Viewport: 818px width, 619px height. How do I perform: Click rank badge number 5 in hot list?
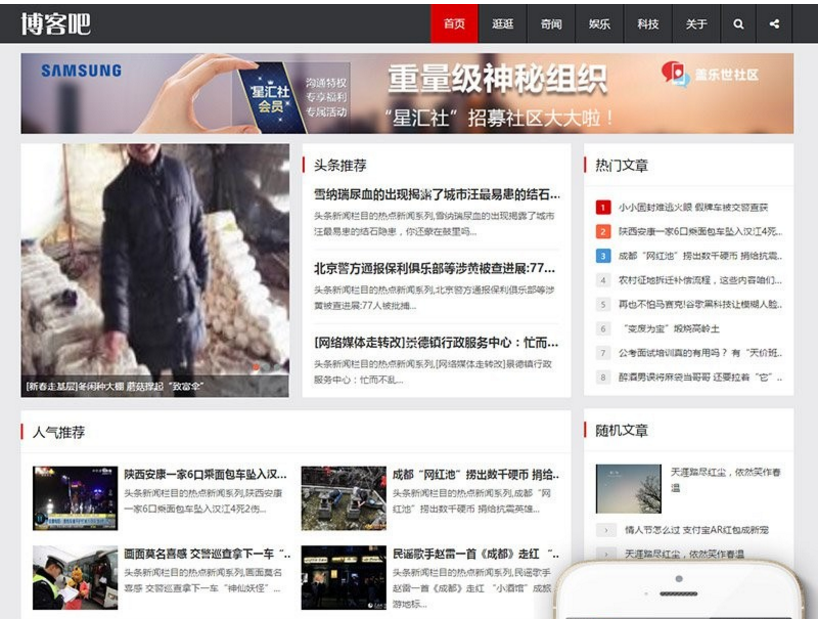[603, 304]
